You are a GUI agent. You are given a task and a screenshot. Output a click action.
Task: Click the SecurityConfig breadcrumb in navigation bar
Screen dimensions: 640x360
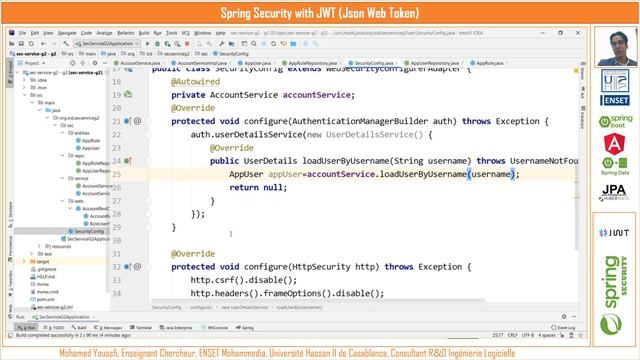[x=231, y=53]
